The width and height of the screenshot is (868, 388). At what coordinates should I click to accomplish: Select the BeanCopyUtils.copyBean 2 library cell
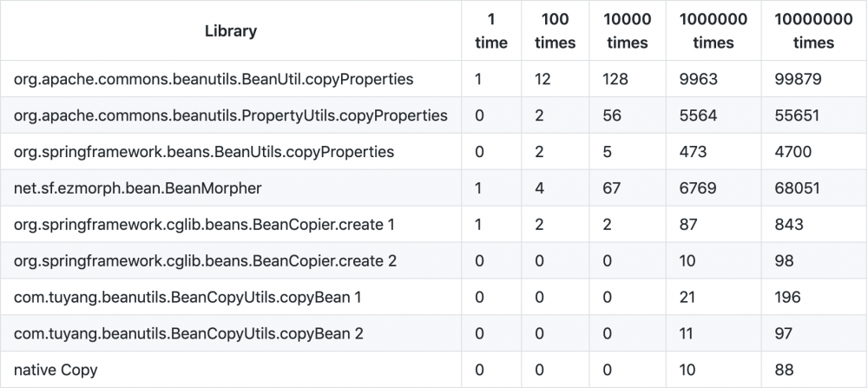pyautogui.click(x=189, y=334)
